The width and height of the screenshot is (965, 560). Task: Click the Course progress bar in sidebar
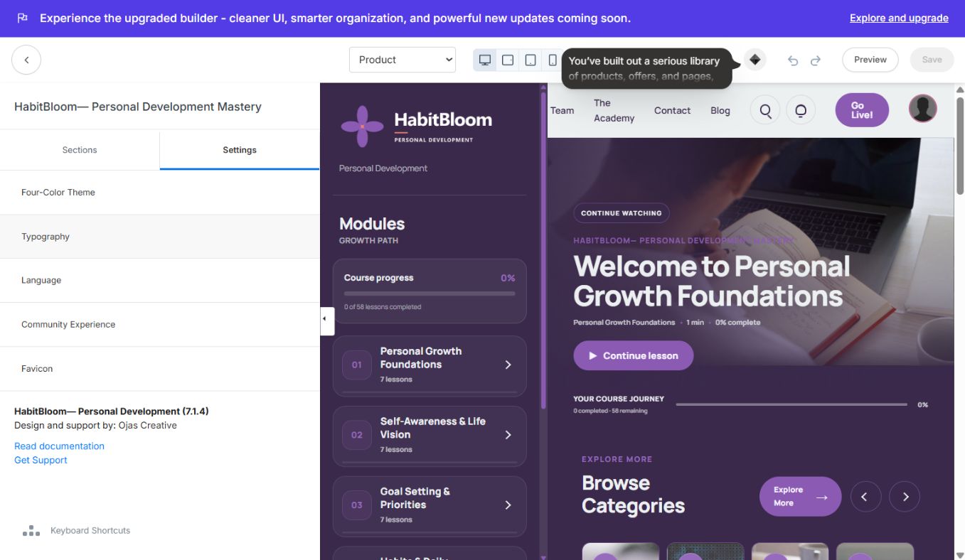click(430, 294)
